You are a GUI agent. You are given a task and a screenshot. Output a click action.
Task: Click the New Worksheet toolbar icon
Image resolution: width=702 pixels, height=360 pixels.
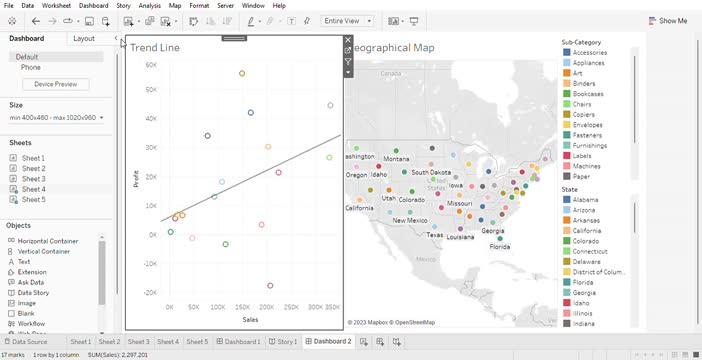(x=128, y=21)
